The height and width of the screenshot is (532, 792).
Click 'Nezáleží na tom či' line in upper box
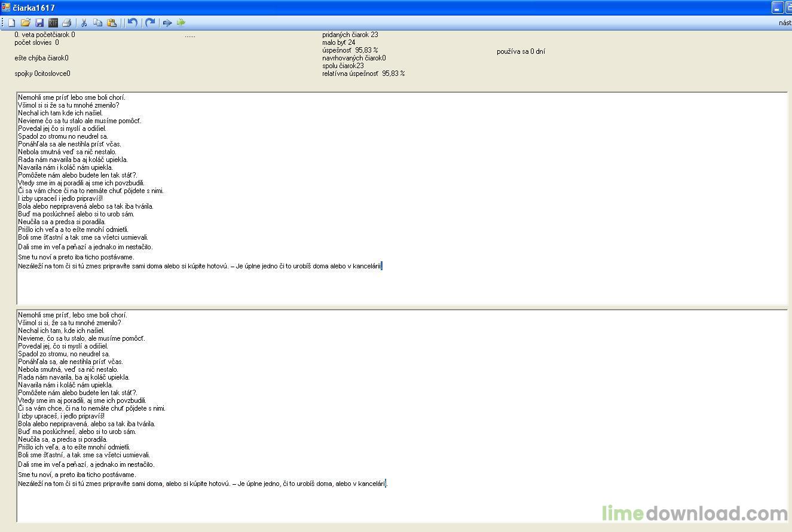(200, 266)
